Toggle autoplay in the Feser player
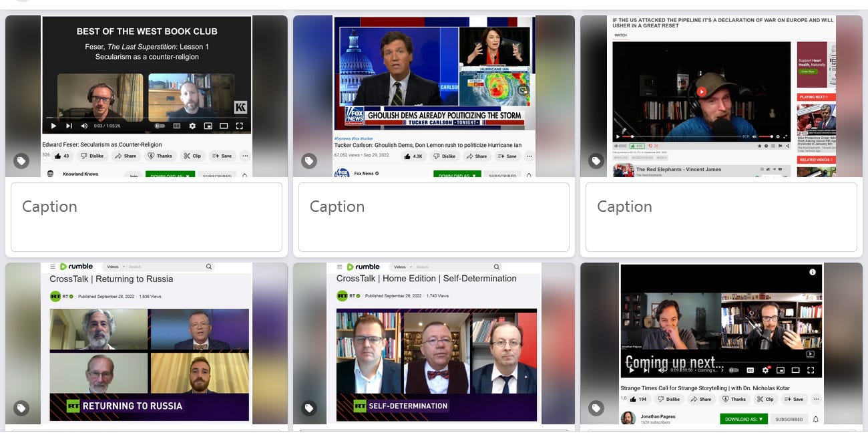 coord(160,126)
